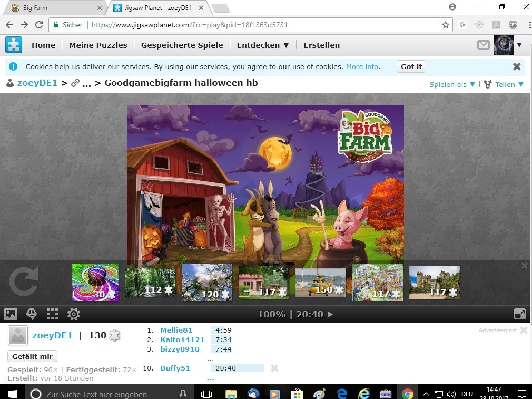Open Kaito14121's leaderboard profile
Viewport: 532px width, 399px height.
click(182, 339)
